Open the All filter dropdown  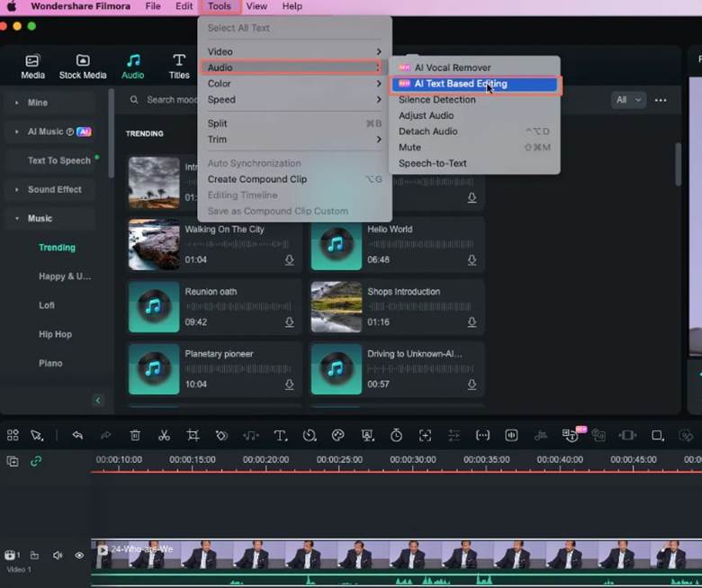point(628,100)
